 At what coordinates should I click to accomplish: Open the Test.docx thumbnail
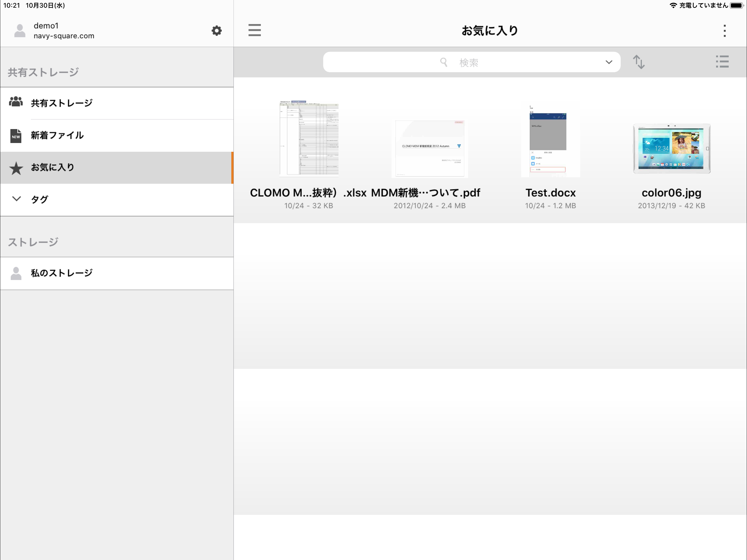point(550,141)
